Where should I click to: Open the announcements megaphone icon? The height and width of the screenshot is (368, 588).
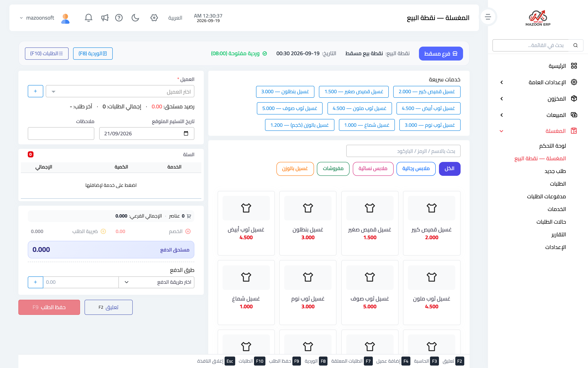tap(105, 18)
